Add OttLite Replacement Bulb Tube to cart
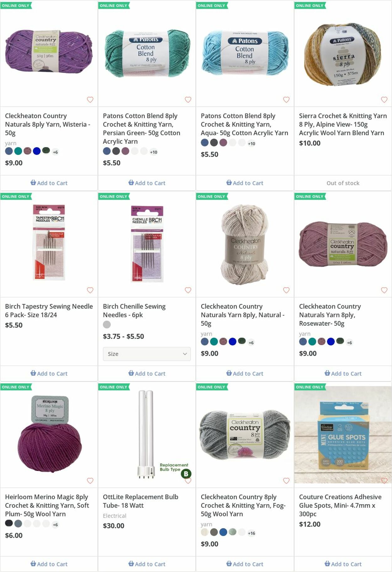The image size is (392, 572). coord(147,564)
